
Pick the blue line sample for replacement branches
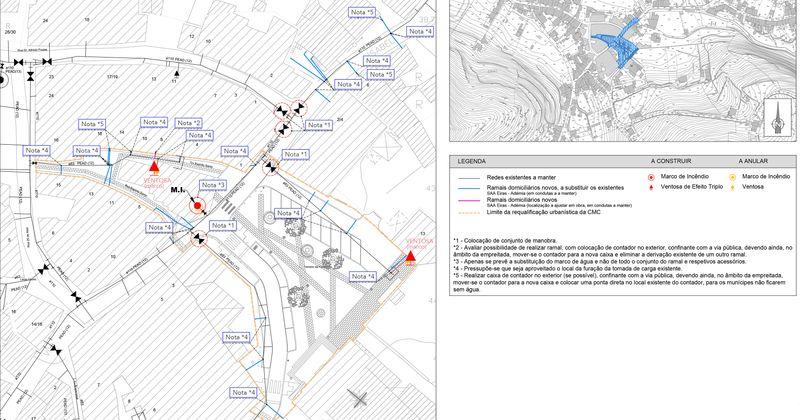click(x=469, y=189)
